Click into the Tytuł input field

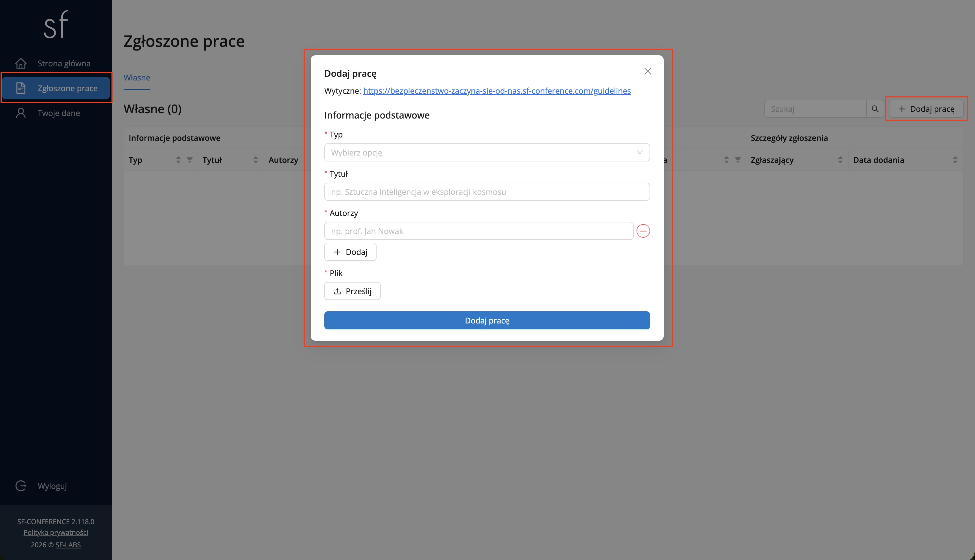pos(487,192)
